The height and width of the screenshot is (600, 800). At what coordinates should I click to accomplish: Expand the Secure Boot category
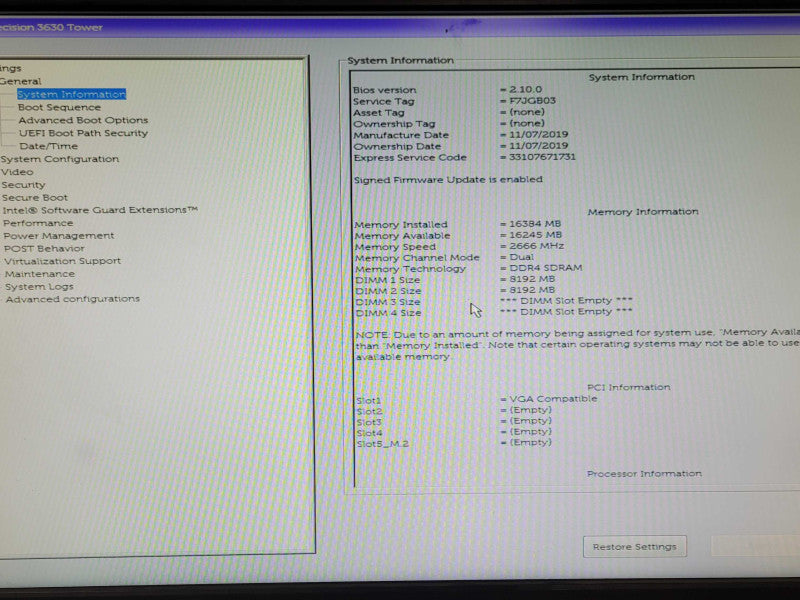coord(35,197)
